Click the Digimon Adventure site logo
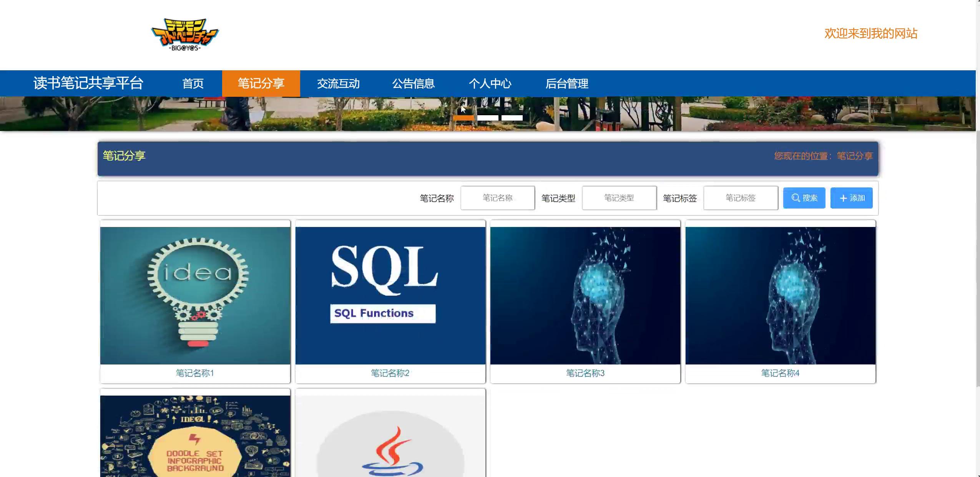 tap(185, 35)
